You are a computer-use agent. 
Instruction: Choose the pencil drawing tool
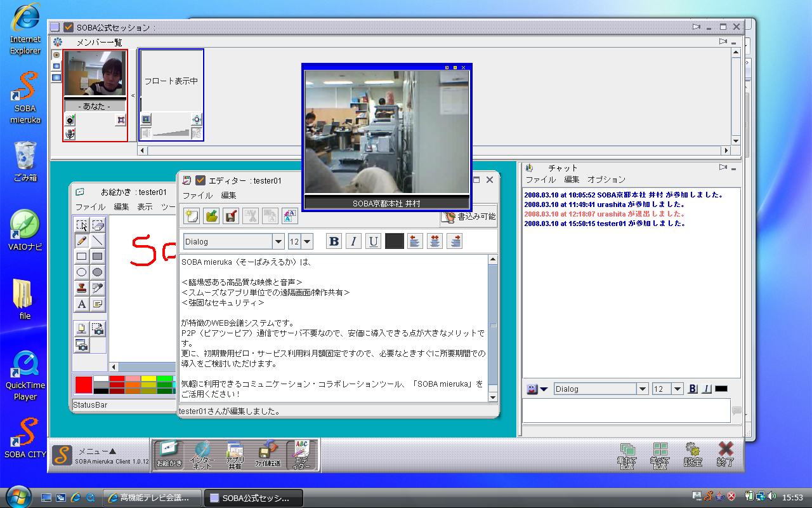pyautogui.click(x=82, y=241)
